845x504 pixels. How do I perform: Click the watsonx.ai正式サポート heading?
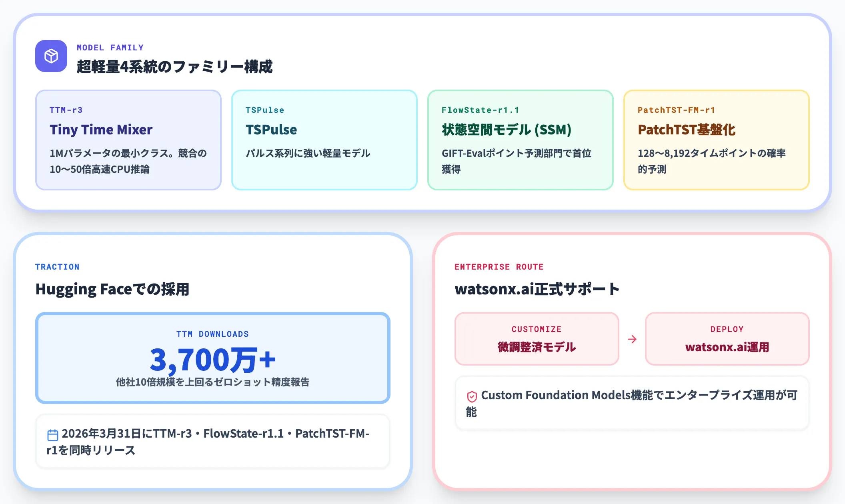(x=537, y=289)
